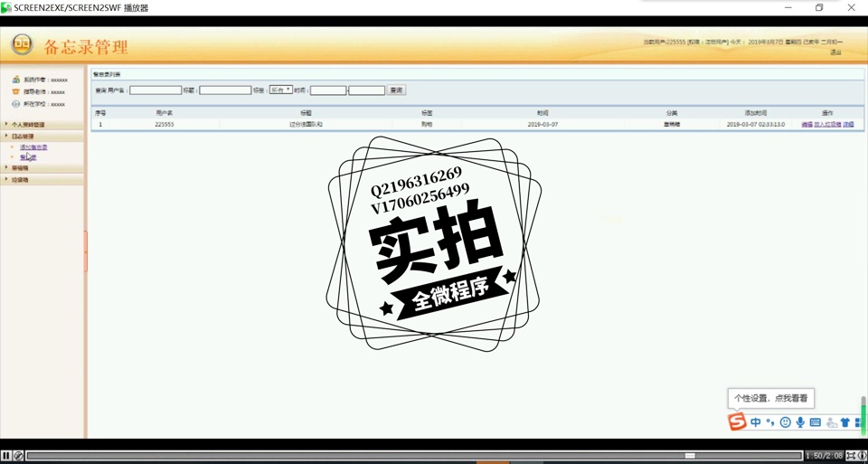
Task: Click the username search input field
Action: click(156, 90)
